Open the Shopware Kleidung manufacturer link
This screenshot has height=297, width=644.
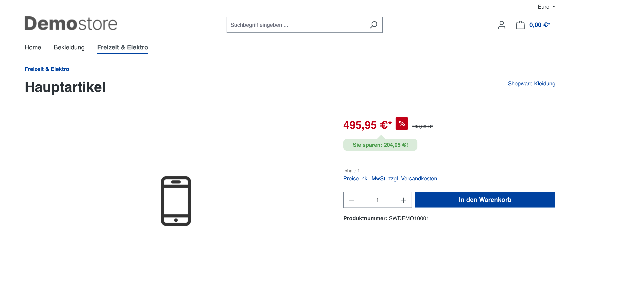[x=532, y=84]
